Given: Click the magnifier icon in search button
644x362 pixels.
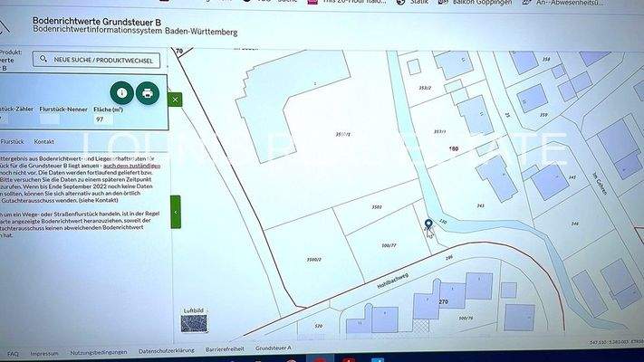Looking at the screenshot, I should click(x=43, y=60).
